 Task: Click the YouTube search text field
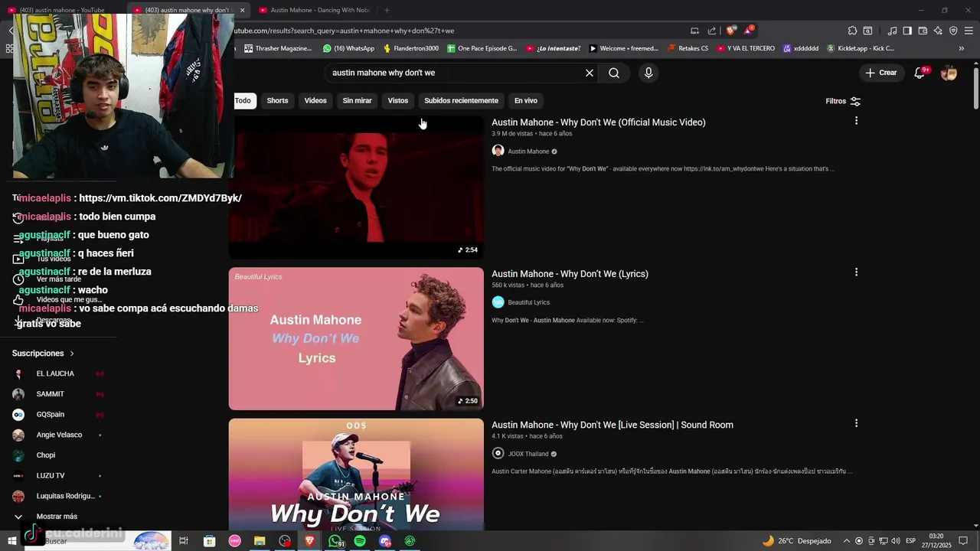click(x=456, y=73)
